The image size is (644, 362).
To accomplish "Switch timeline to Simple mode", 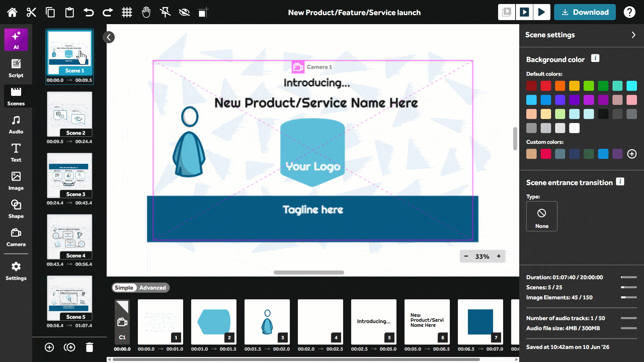I will [x=124, y=288].
